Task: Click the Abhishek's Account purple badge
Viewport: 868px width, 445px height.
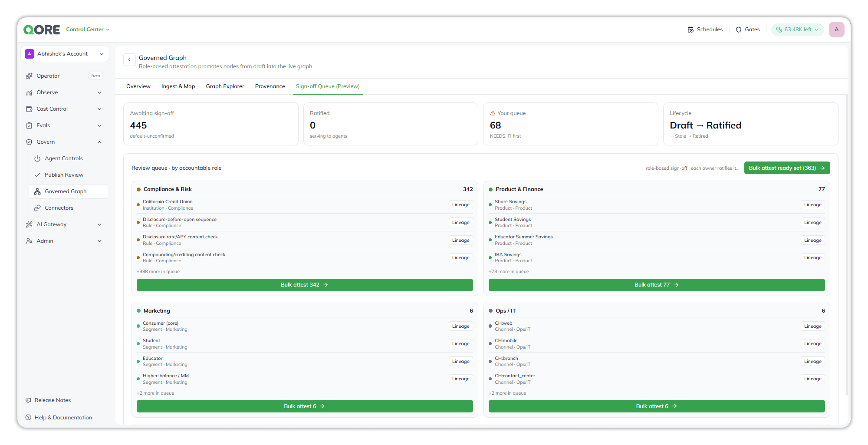Action: coord(30,54)
